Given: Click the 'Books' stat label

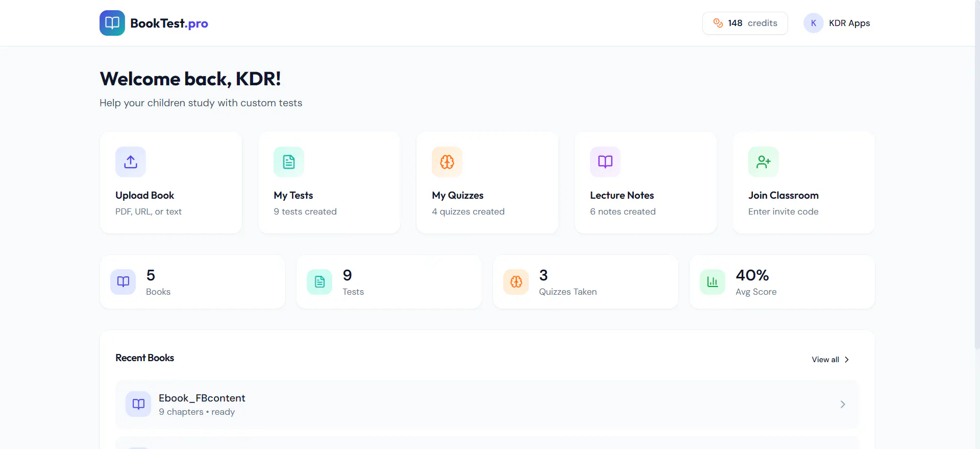Looking at the screenshot, I should point(158,292).
